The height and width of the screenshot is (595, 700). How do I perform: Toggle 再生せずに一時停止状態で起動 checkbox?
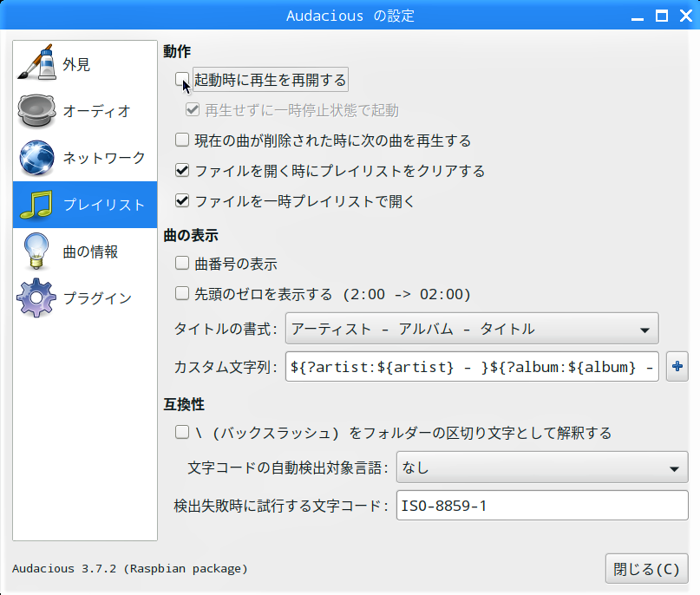[x=193, y=109]
